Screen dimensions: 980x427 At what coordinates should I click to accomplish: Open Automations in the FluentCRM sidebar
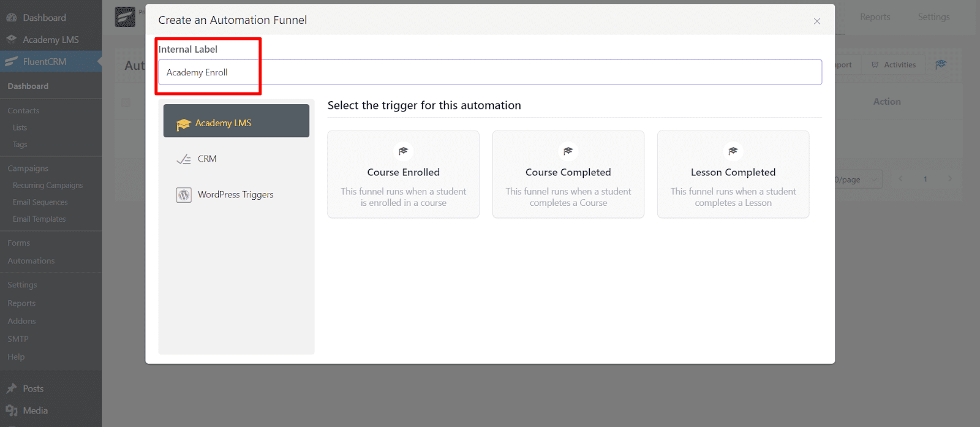coord(31,261)
